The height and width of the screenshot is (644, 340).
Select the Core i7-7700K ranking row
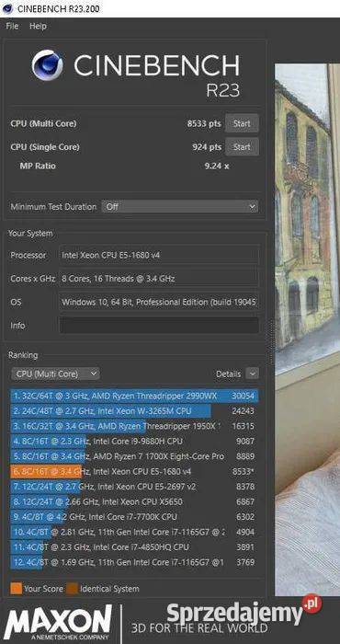[x=134, y=517]
